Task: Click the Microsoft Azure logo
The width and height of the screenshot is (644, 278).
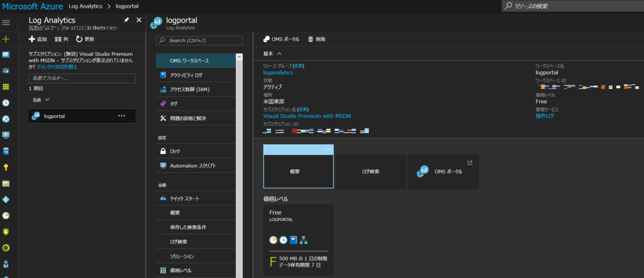Action: click(33, 6)
